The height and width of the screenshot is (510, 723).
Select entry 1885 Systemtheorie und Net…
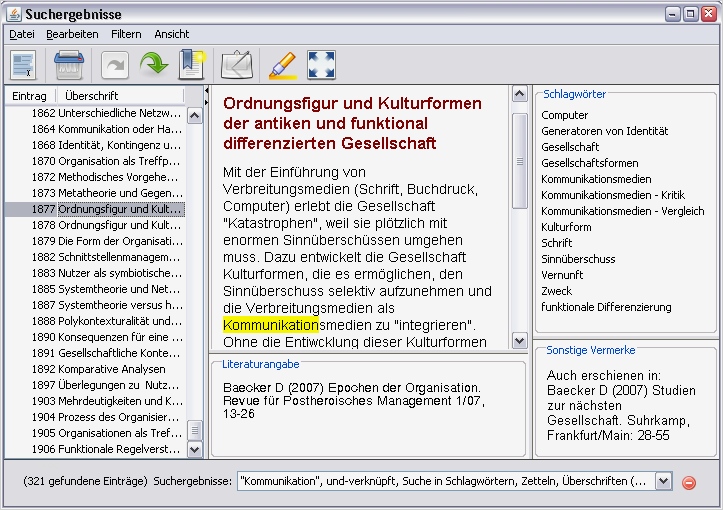coord(95,289)
